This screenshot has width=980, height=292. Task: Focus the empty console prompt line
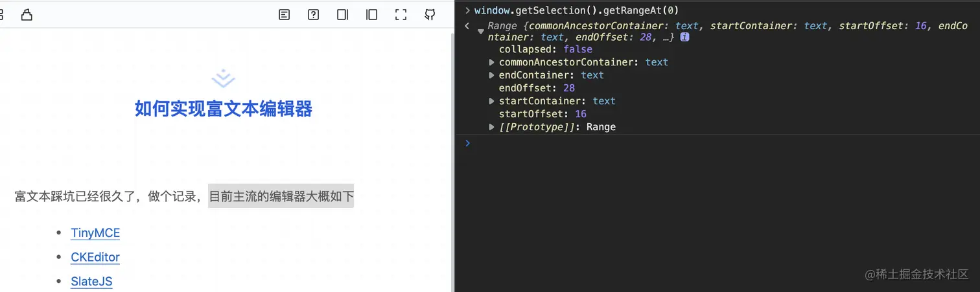click(x=717, y=143)
